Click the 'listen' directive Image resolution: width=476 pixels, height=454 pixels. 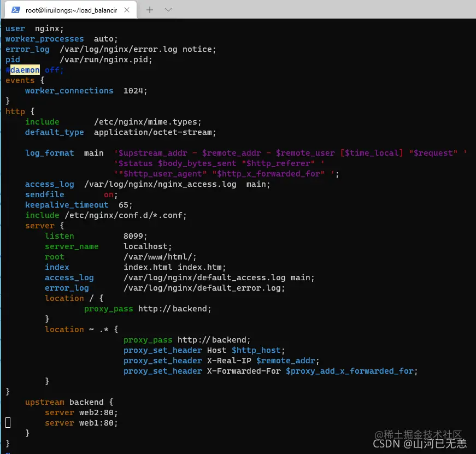(60, 236)
